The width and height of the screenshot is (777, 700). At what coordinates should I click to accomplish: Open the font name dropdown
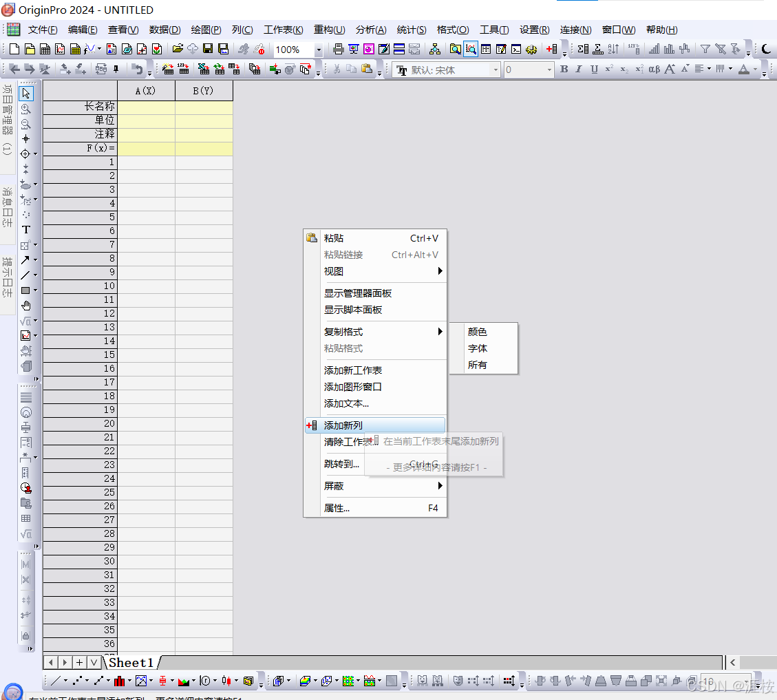point(496,70)
